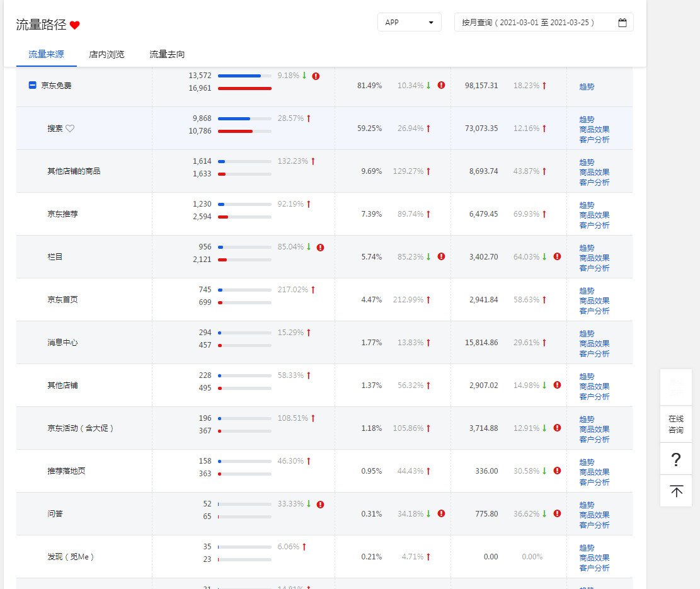Select the 问答 row label
The height and width of the screenshot is (589, 700).
pos(55,514)
